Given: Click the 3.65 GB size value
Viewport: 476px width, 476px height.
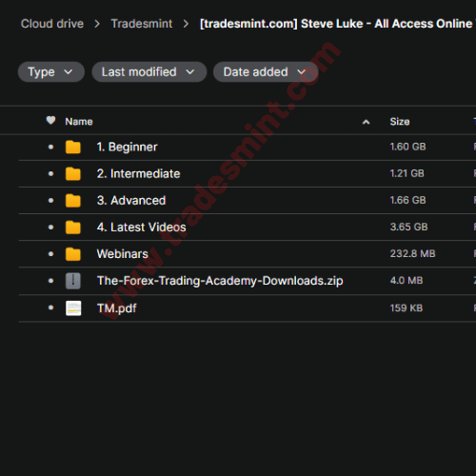Looking at the screenshot, I should tap(408, 227).
